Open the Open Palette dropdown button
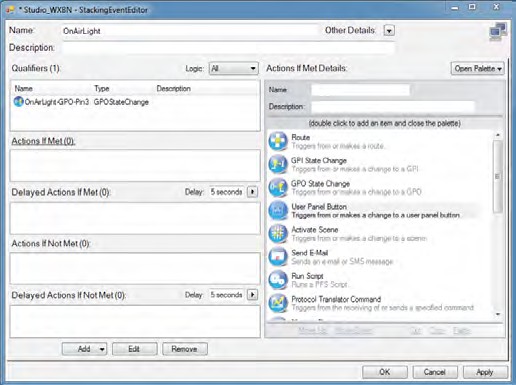The width and height of the screenshot is (516, 385). (477, 69)
